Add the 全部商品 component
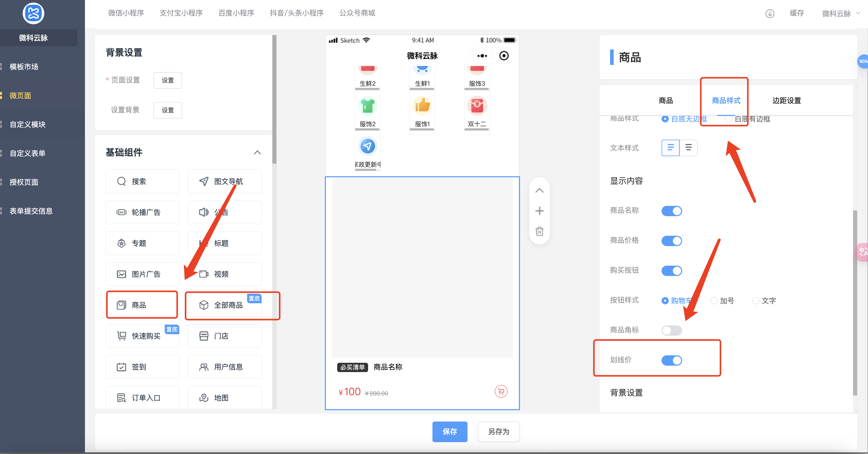The height and width of the screenshot is (454, 868). pyautogui.click(x=225, y=305)
